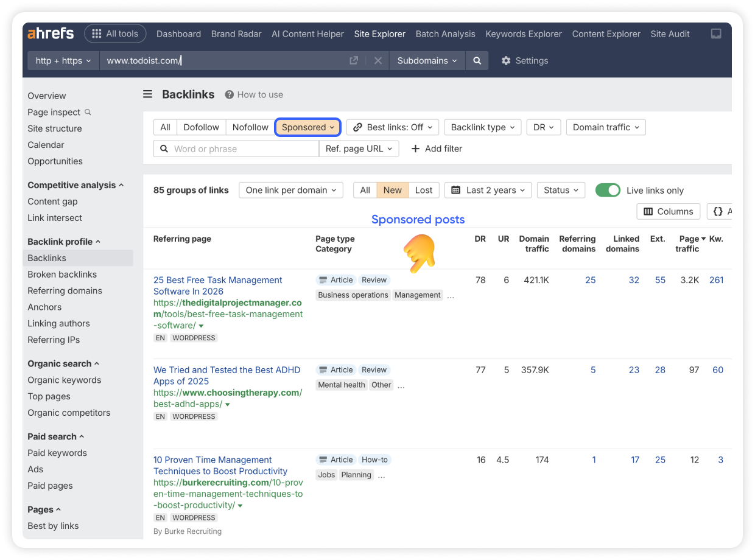Click the magnifier search button beside Subdomains
The height and width of the screenshot is (560, 755).
pyautogui.click(x=477, y=61)
